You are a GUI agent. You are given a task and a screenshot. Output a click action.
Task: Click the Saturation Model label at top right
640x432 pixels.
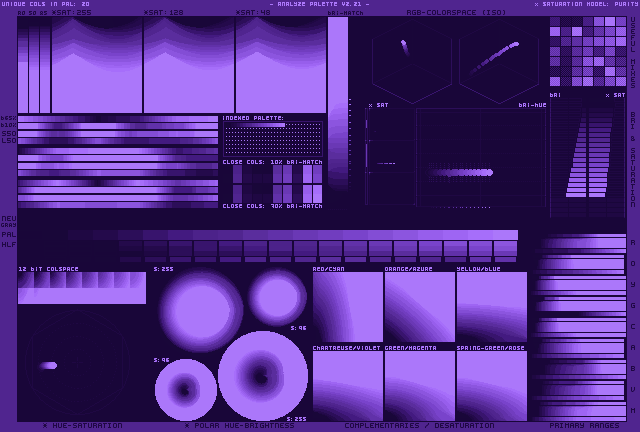[584, 4]
